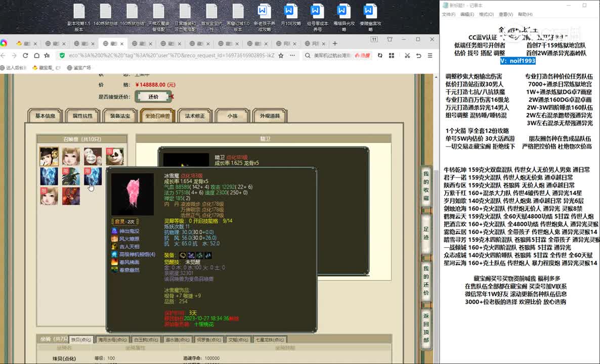Open the address bar more options dots
The image size is (600, 364).
(x=292, y=56)
